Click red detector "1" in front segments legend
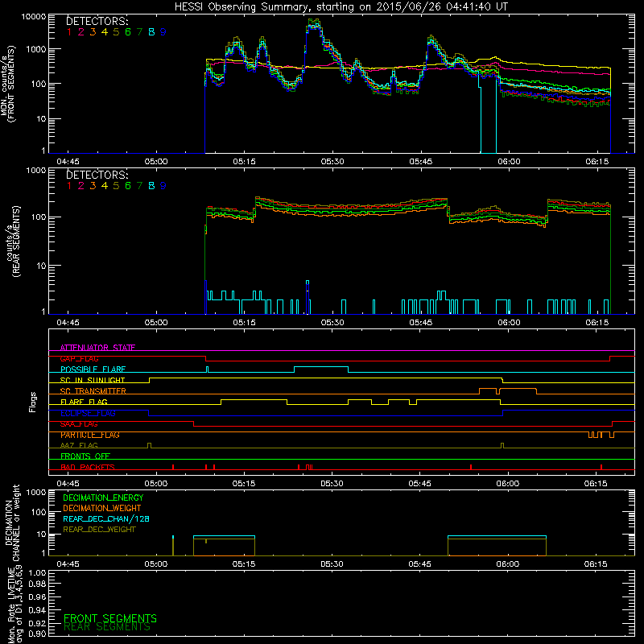Image resolution: width=644 pixels, height=644 pixels. [69, 32]
